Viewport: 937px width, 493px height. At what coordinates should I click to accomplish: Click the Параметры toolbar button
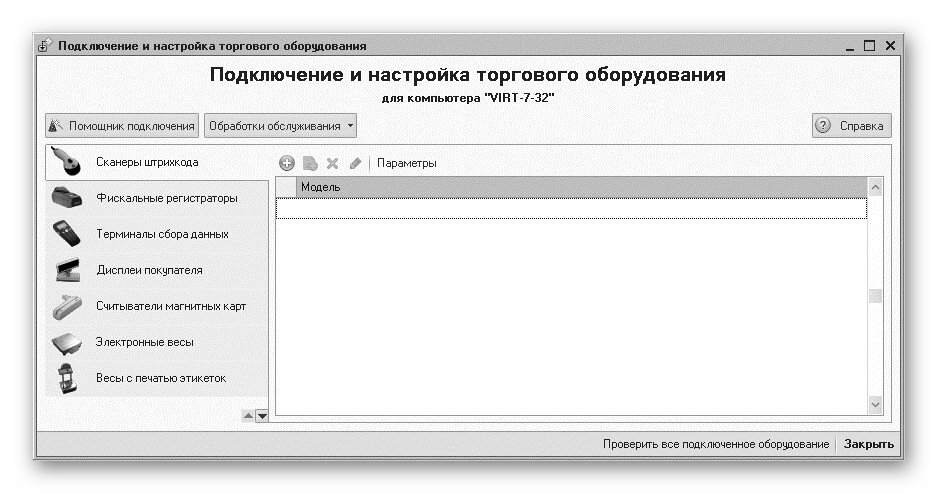406,163
